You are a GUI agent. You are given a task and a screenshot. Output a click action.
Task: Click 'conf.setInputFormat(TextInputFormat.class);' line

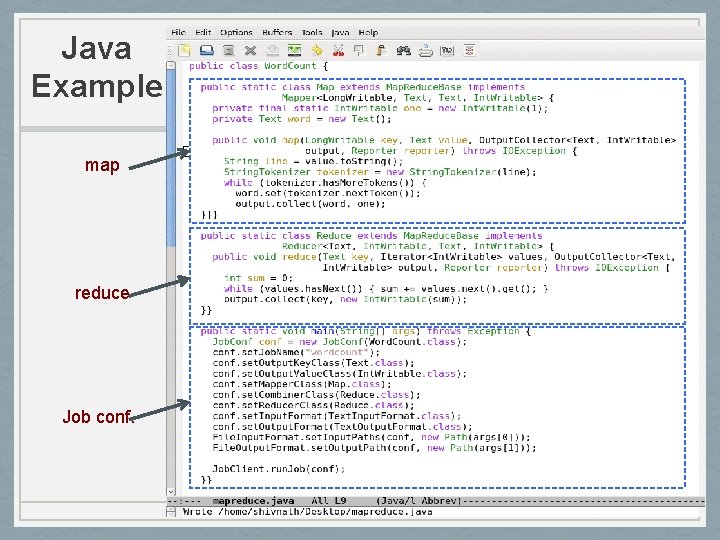337,416
